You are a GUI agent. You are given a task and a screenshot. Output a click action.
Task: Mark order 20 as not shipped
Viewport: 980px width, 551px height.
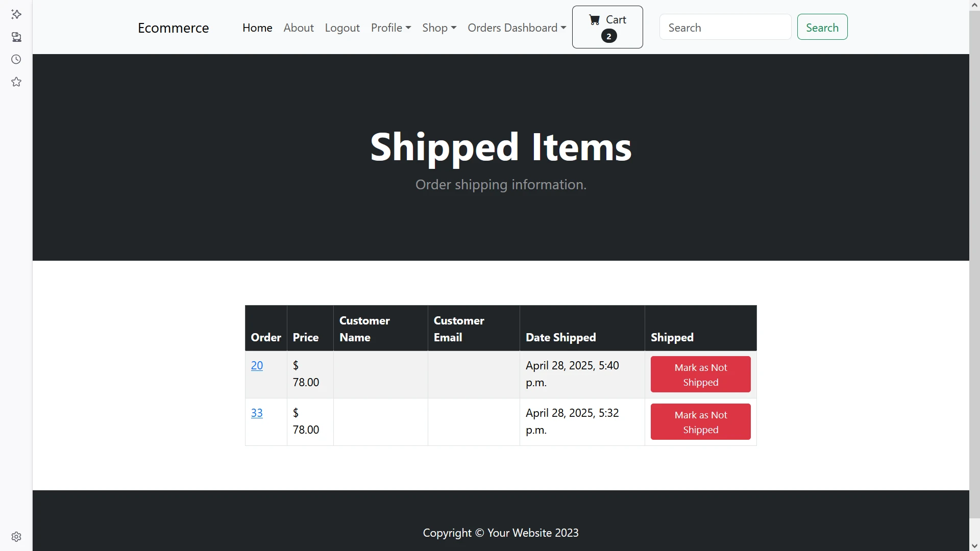700,374
